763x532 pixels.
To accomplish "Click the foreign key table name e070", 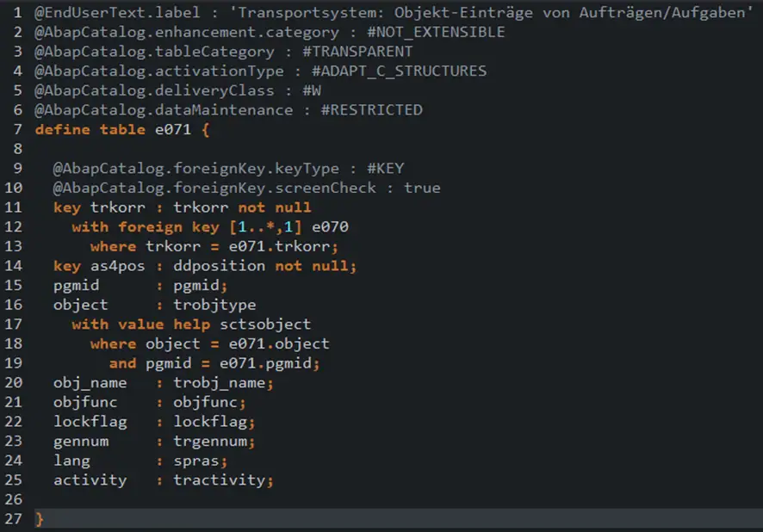I will click(x=330, y=226).
